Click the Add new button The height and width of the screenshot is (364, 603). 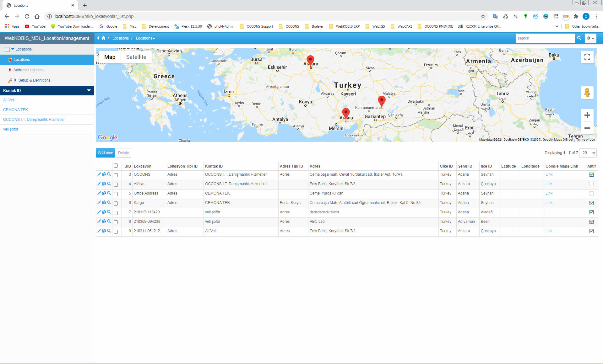105,153
